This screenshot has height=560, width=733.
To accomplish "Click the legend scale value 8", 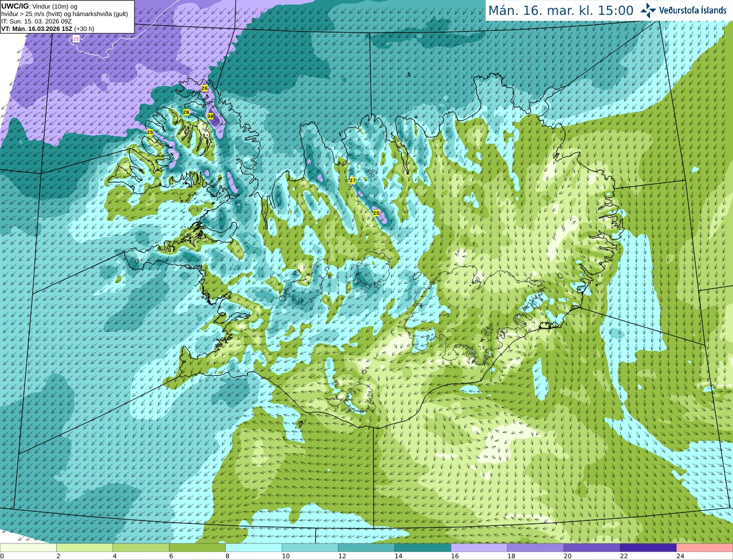I will pos(227,556).
